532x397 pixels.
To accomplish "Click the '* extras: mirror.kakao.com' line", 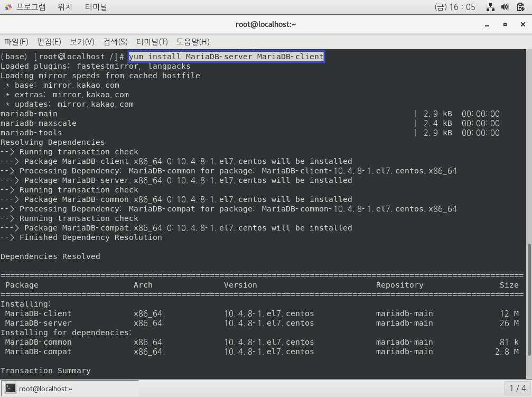I will click(67, 95).
